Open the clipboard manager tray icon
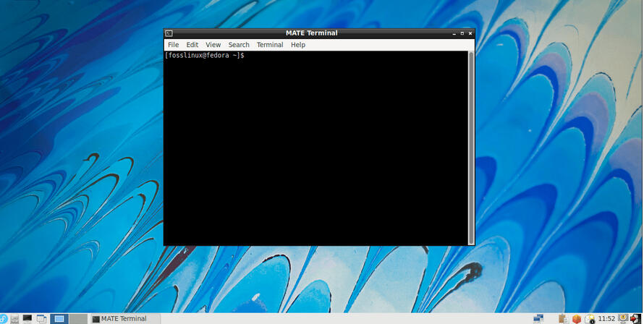The image size is (644, 324). pos(563,318)
